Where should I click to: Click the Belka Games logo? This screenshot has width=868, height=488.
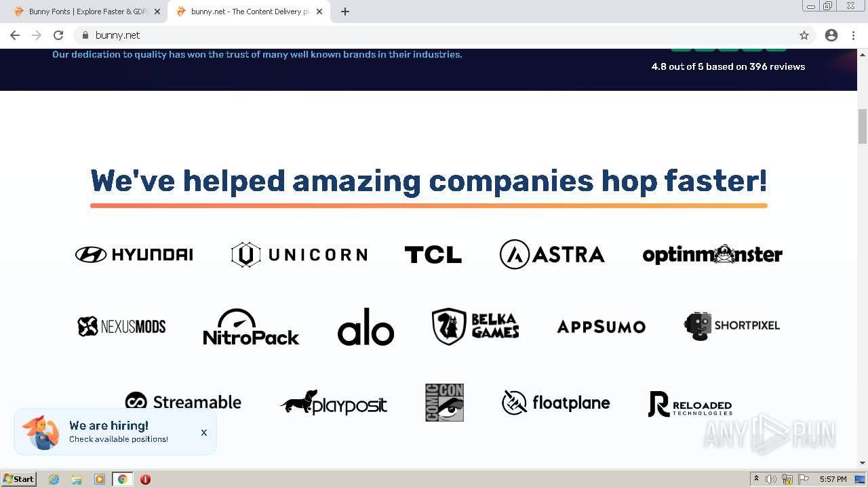coord(475,327)
